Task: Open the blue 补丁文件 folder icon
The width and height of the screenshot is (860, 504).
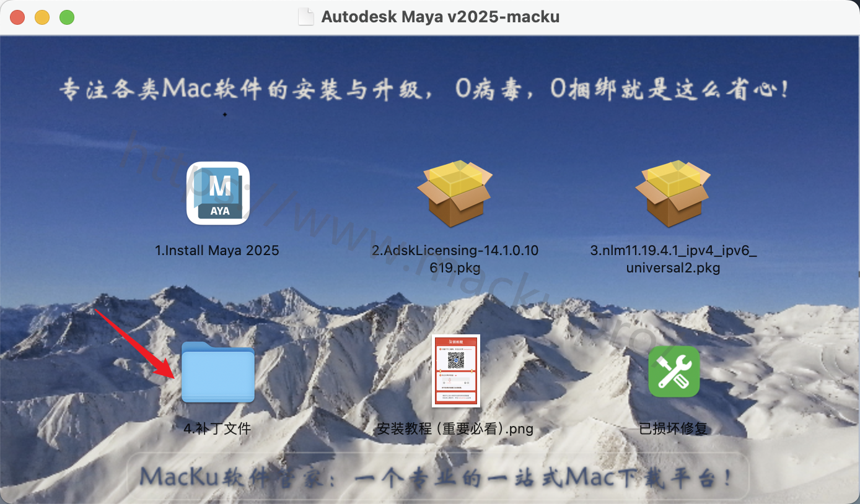Action: point(218,372)
